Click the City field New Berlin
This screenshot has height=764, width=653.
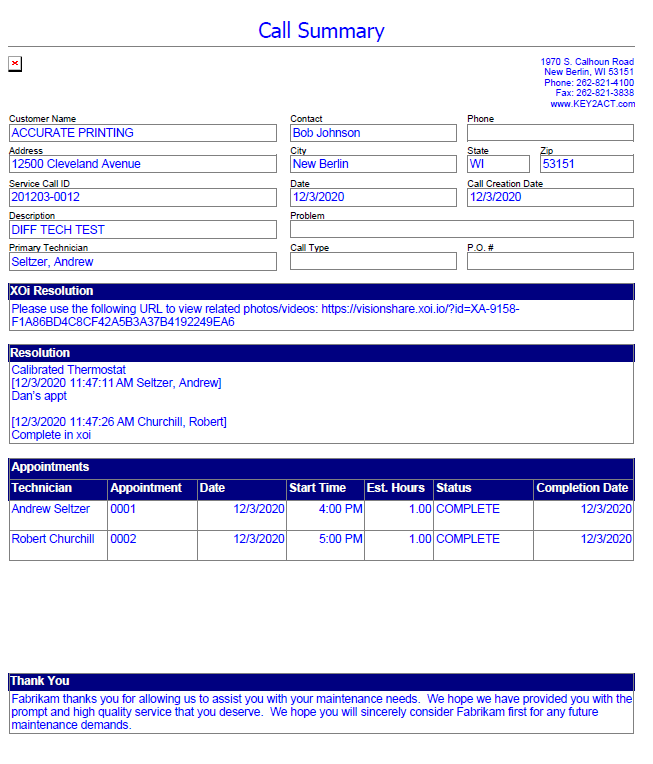[373, 164]
